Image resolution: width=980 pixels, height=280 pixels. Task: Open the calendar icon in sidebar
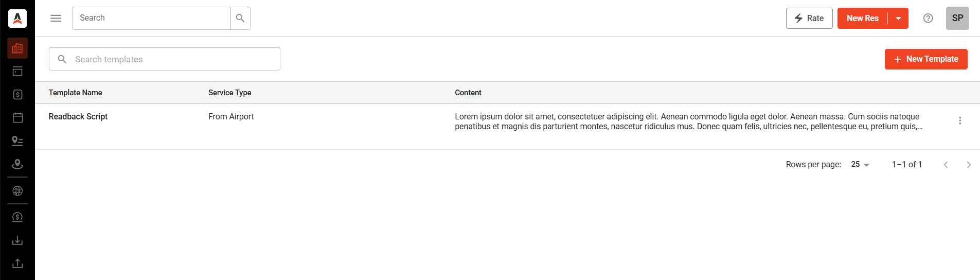point(17,118)
